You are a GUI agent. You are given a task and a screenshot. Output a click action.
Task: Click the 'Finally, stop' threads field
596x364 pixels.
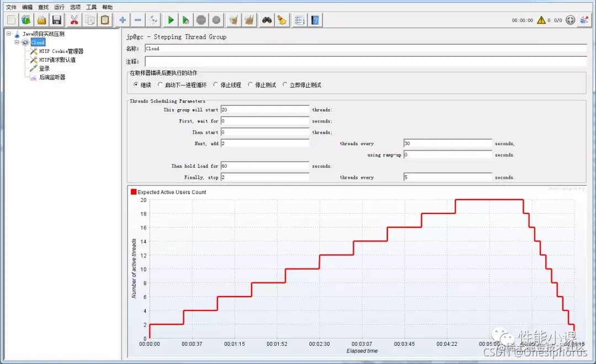click(265, 177)
